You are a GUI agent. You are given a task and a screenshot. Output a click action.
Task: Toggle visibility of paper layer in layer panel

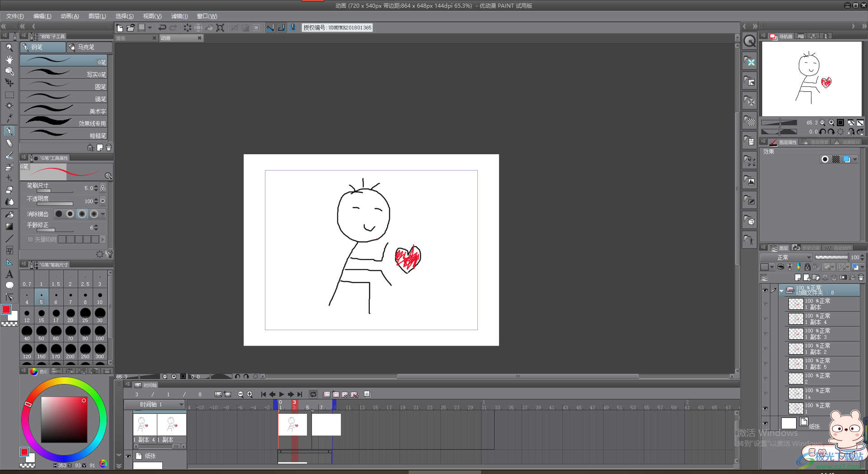point(765,424)
